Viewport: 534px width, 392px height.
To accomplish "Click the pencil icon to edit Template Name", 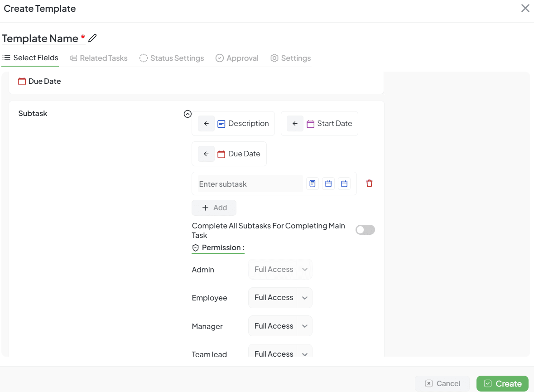I will click(92, 38).
